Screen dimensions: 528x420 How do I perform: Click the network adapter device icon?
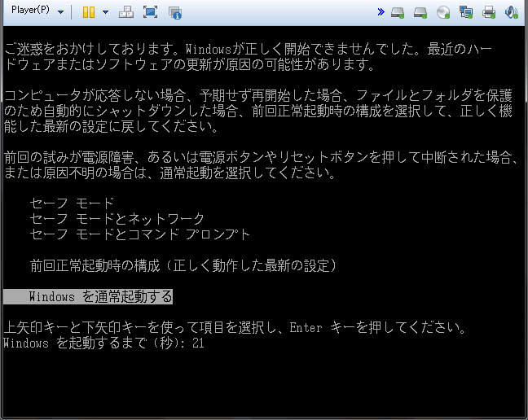pos(466,12)
